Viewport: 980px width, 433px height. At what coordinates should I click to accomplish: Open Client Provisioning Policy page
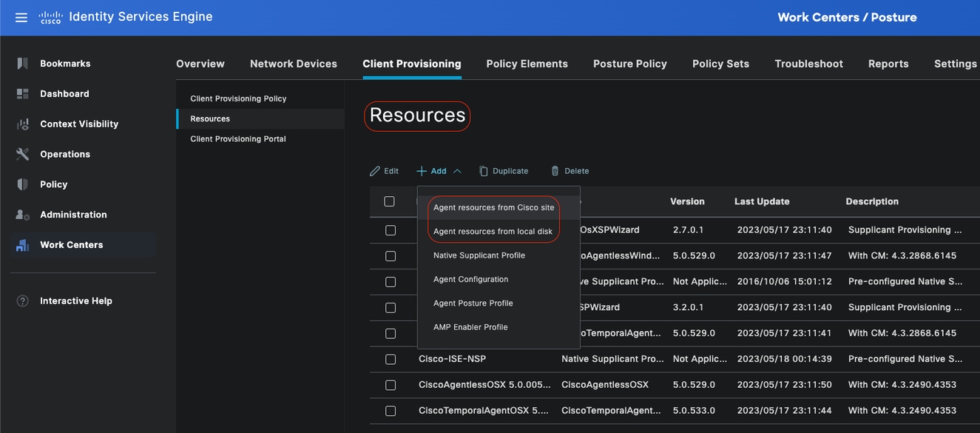(238, 98)
